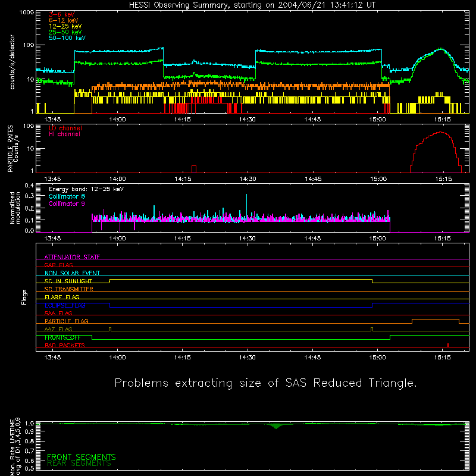The height and width of the screenshot is (476, 476).
Task: Select the 3-6 keV legend label
Action: (x=61, y=14)
